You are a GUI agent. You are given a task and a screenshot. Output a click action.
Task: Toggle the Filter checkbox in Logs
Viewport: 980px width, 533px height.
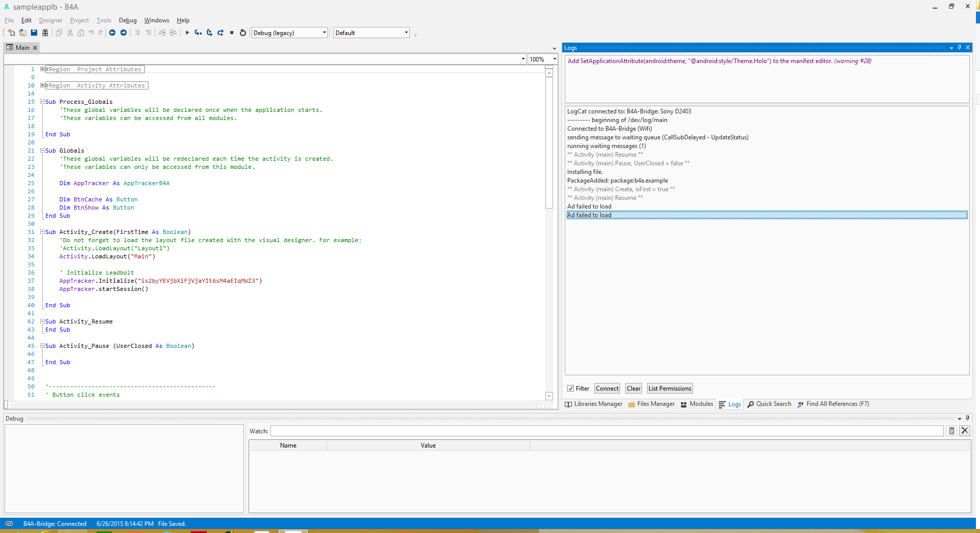point(571,389)
